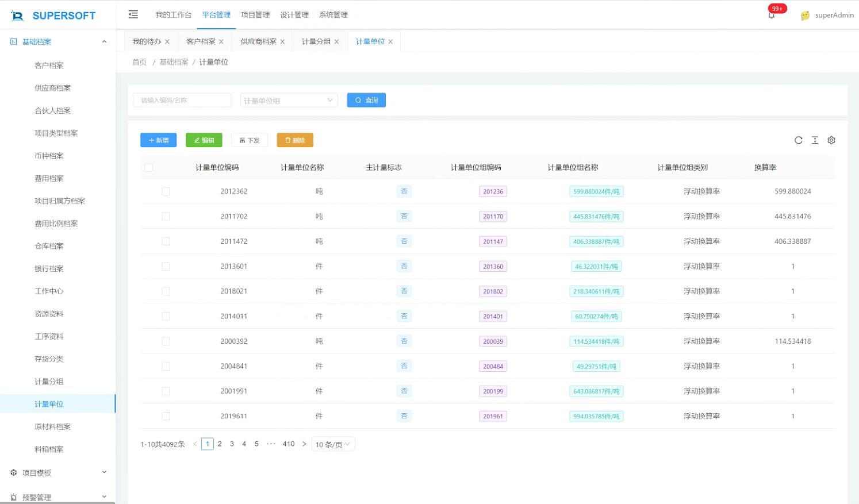Viewport: 859px width, 504px height.
Task: Open 平台管理 top menu
Action: point(216,15)
